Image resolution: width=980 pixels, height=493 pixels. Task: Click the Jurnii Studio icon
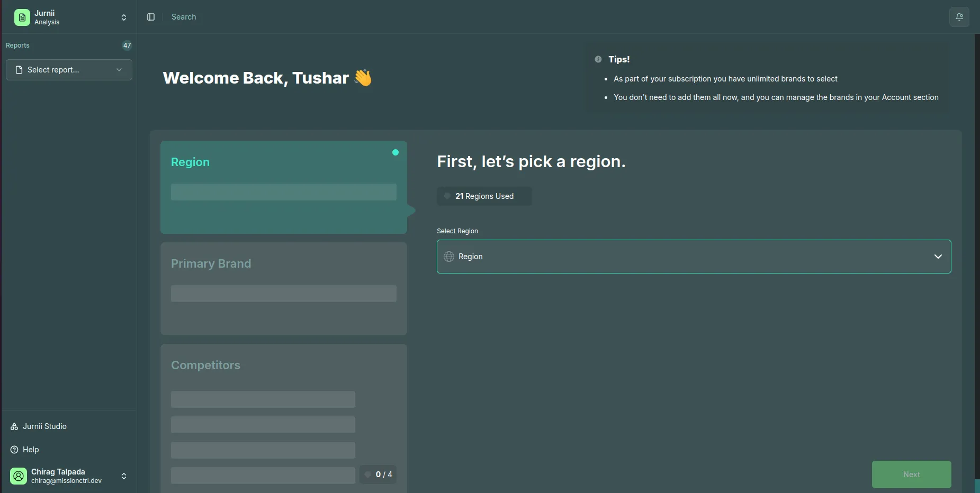click(x=13, y=426)
